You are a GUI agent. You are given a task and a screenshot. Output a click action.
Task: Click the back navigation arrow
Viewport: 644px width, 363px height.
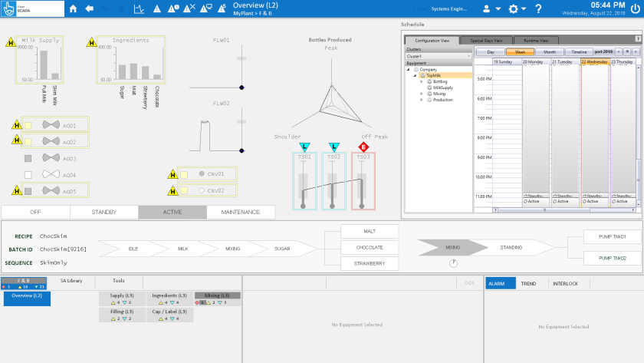[x=90, y=9]
